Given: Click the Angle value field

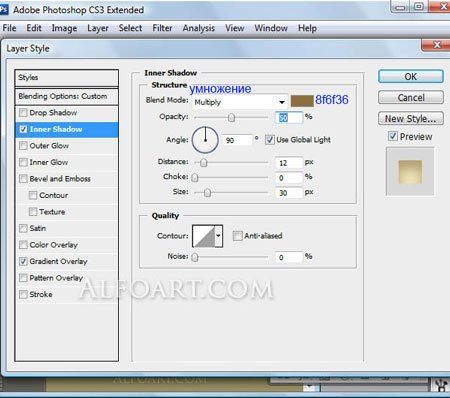Looking at the screenshot, I should [x=238, y=140].
